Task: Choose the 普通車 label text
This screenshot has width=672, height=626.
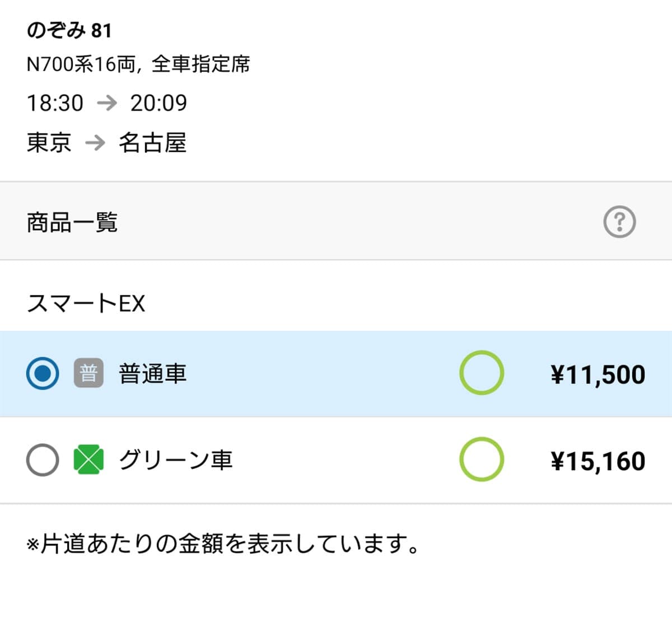Action: coord(152,374)
